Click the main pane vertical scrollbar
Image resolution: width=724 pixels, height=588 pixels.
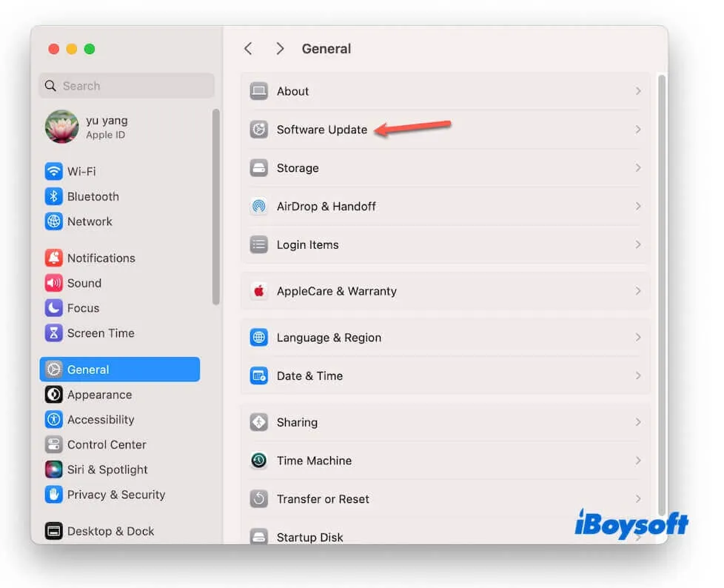point(662,295)
